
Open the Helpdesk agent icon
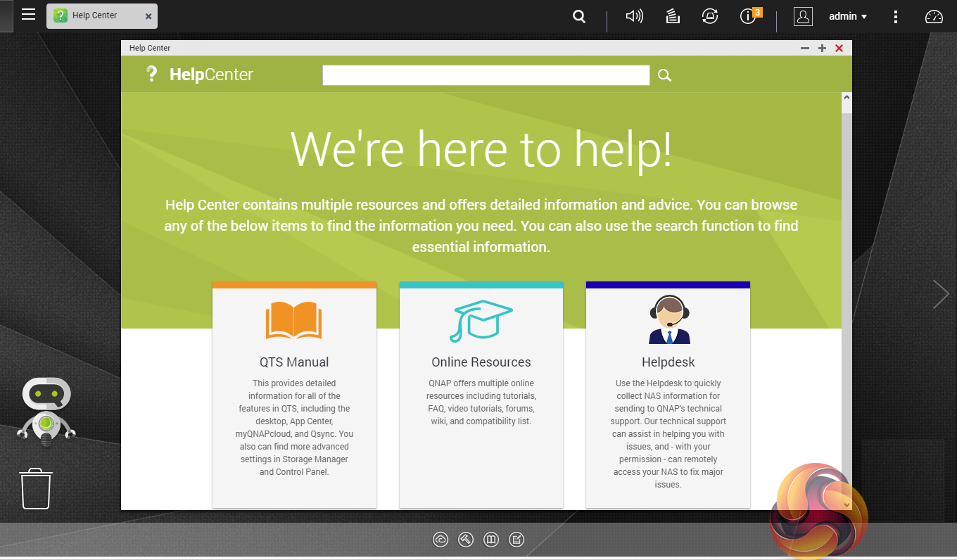668,319
